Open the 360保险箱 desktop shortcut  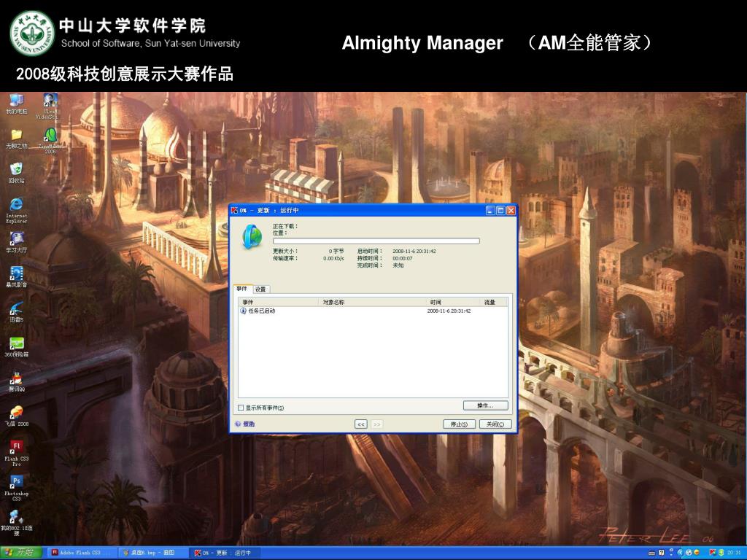tap(16, 346)
